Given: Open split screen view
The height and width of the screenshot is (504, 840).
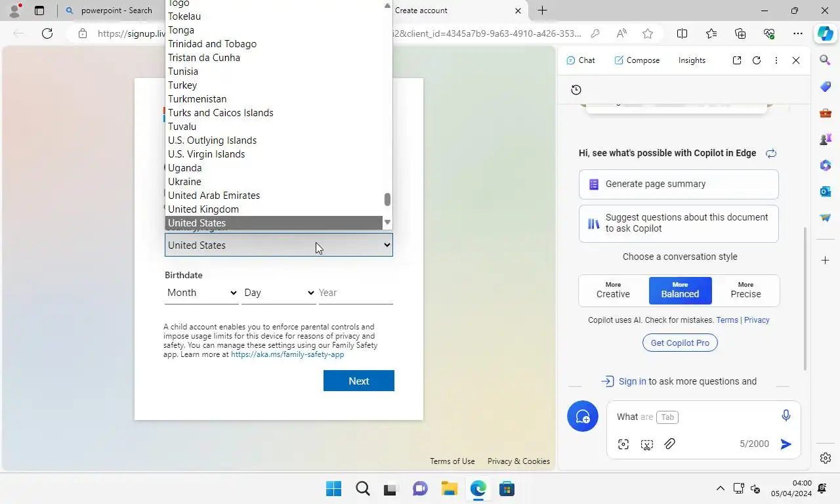Looking at the screenshot, I should pyautogui.click(x=682, y=33).
